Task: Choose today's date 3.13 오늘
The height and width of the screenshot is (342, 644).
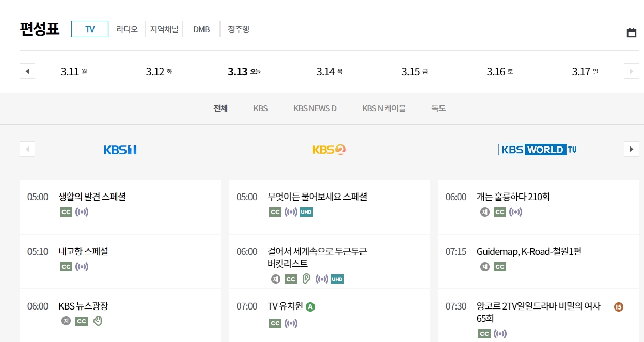Action: [x=244, y=72]
